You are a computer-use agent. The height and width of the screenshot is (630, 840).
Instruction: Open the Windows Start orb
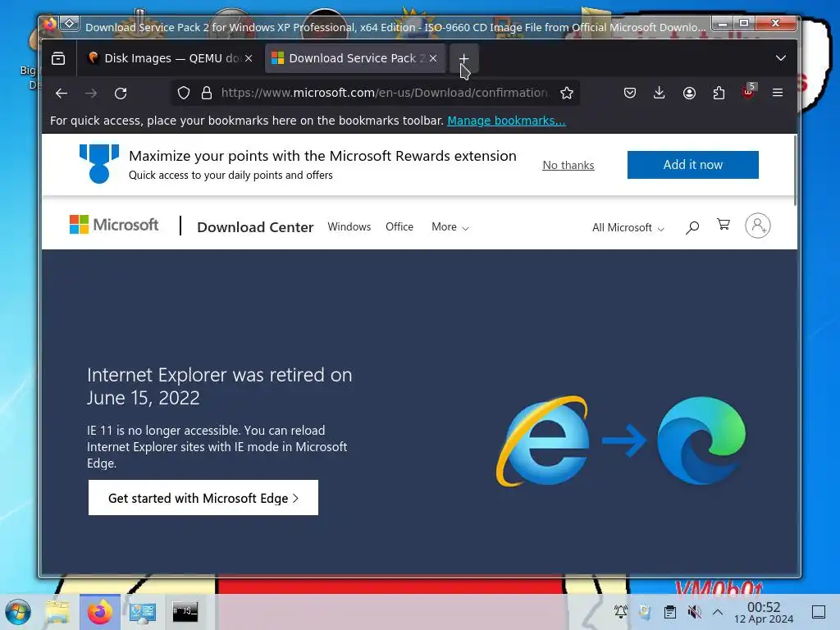(18, 612)
